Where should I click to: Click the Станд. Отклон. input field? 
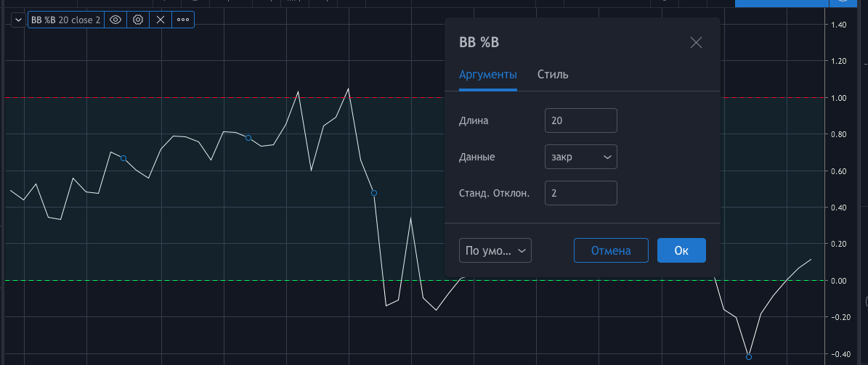point(580,193)
